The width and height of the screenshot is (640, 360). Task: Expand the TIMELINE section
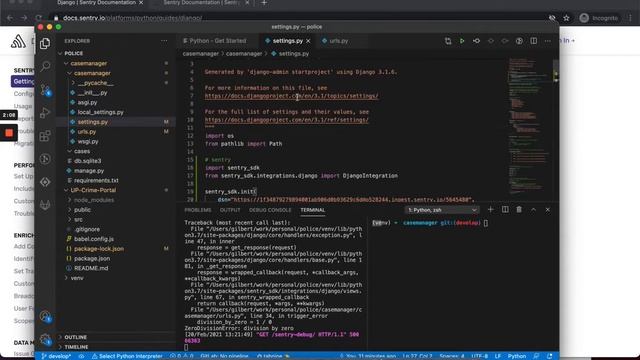pyautogui.click(x=76, y=347)
